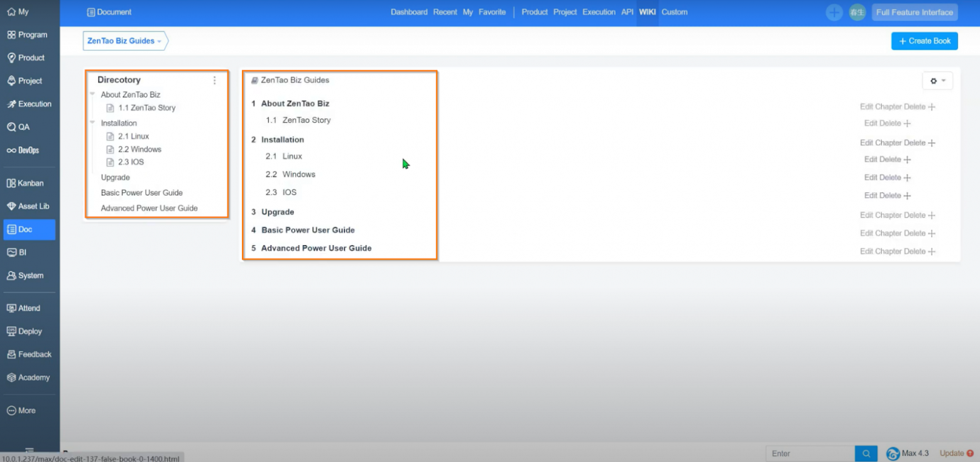
Task: Open the API tab
Action: point(627,12)
